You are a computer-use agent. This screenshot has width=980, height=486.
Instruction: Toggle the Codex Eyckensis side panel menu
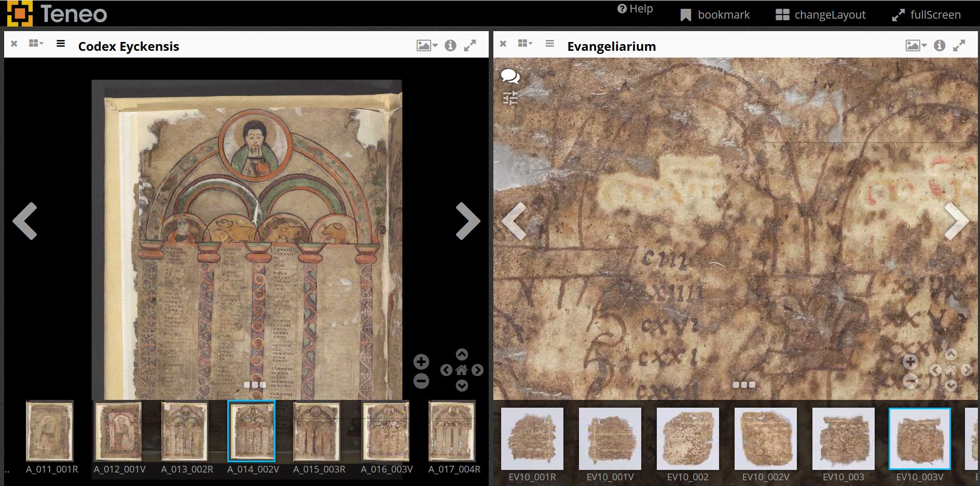tap(61, 44)
